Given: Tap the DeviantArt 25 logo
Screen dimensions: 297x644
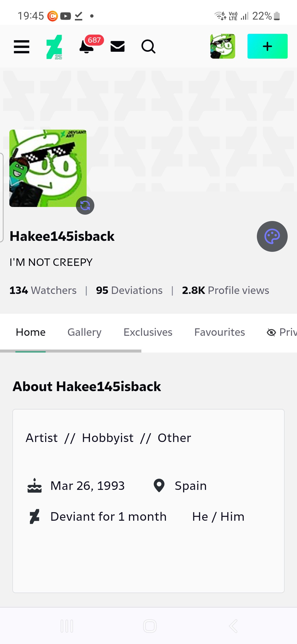Looking at the screenshot, I should [54, 47].
